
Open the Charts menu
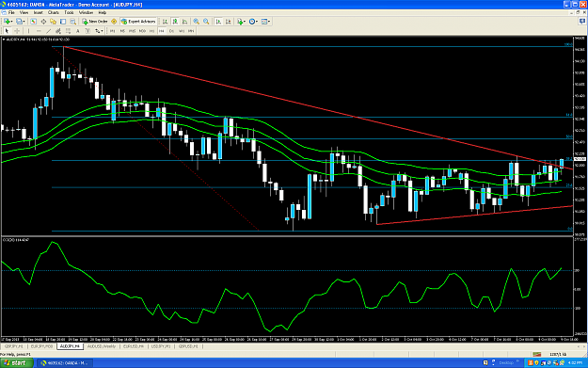[x=54, y=12]
